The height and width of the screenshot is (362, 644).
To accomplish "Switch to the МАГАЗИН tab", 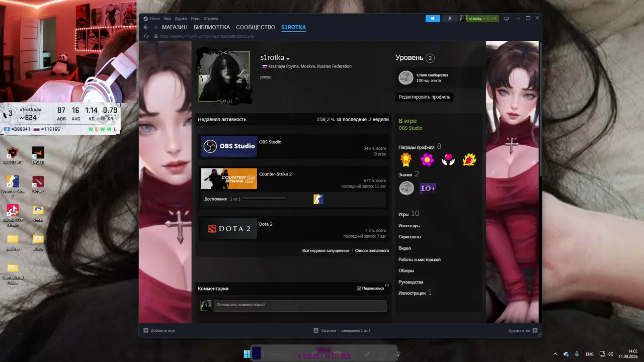I will 175,27.
